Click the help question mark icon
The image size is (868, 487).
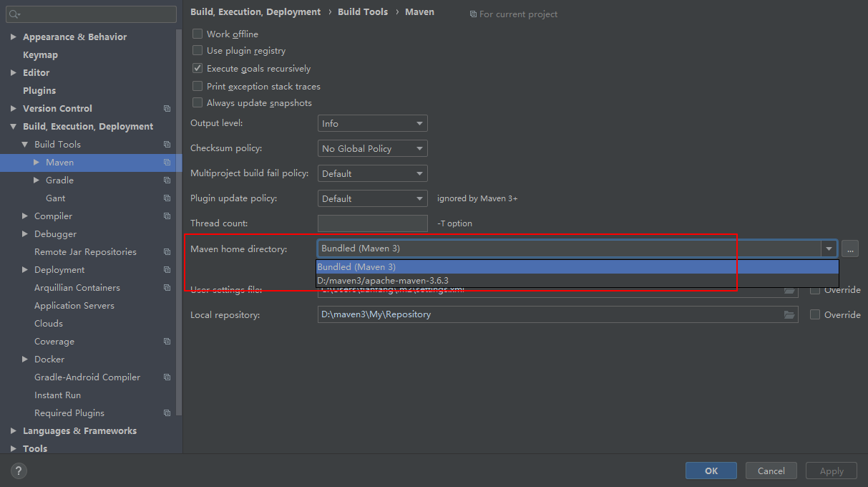pyautogui.click(x=19, y=471)
